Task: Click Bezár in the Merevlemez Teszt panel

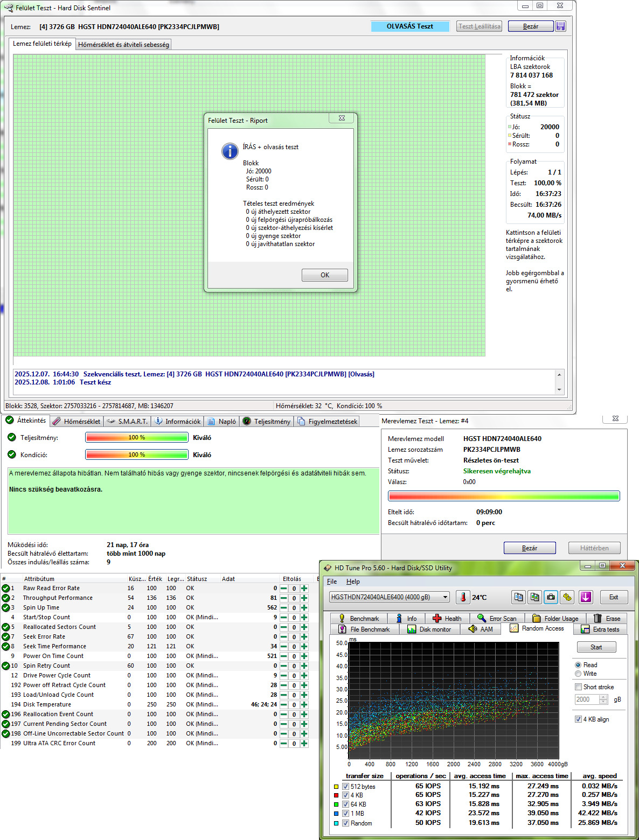Action: [x=530, y=548]
